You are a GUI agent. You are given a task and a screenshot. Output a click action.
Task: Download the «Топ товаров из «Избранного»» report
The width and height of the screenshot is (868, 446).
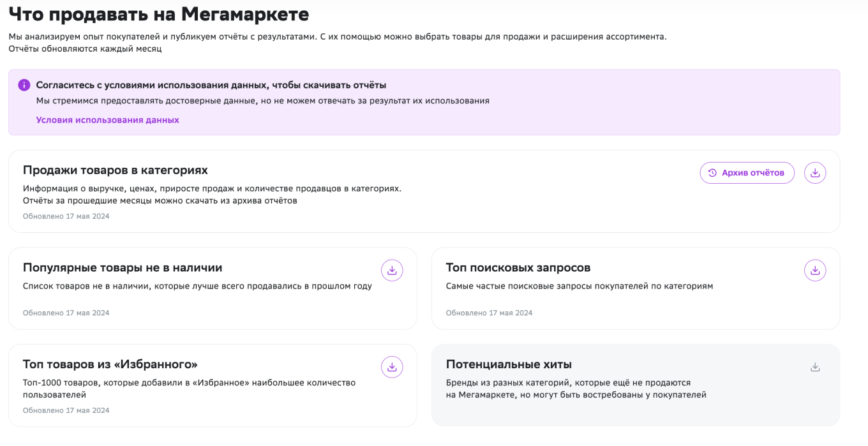pyautogui.click(x=392, y=367)
